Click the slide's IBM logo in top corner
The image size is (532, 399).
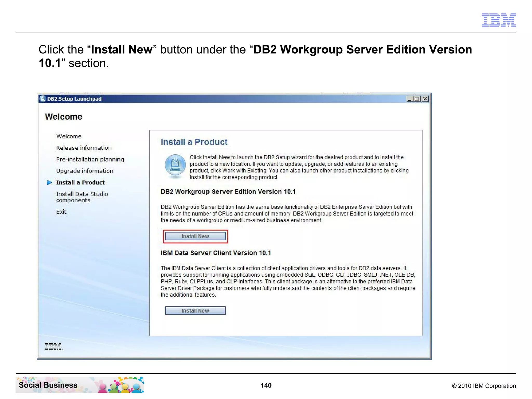click(499, 20)
